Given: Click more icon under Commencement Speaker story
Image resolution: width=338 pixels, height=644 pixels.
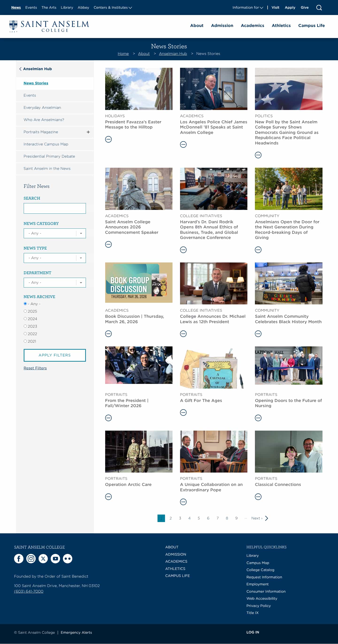Looking at the screenshot, I should tap(108, 244).
